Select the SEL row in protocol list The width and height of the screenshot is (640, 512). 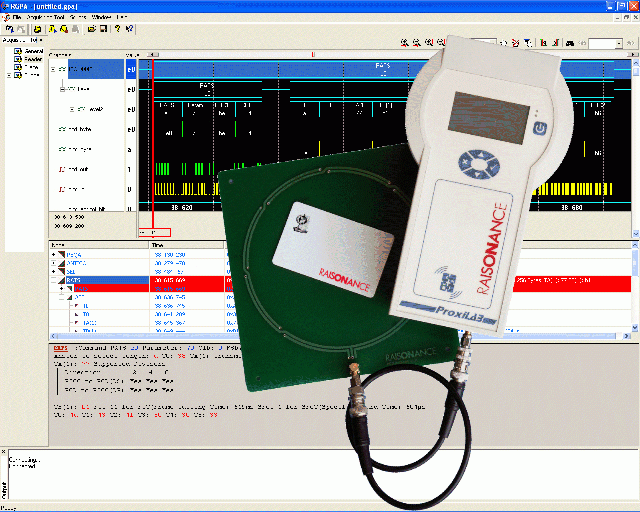tap(71, 272)
